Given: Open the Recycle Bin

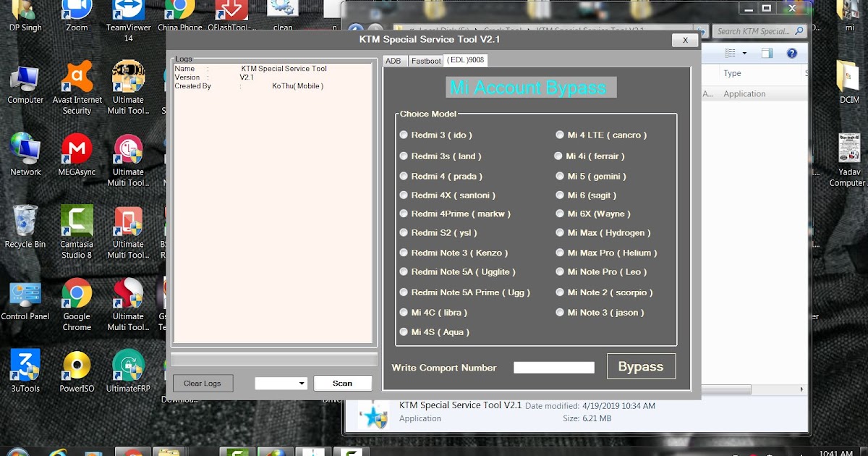Looking at the screenshot, I should click(25, 227).
